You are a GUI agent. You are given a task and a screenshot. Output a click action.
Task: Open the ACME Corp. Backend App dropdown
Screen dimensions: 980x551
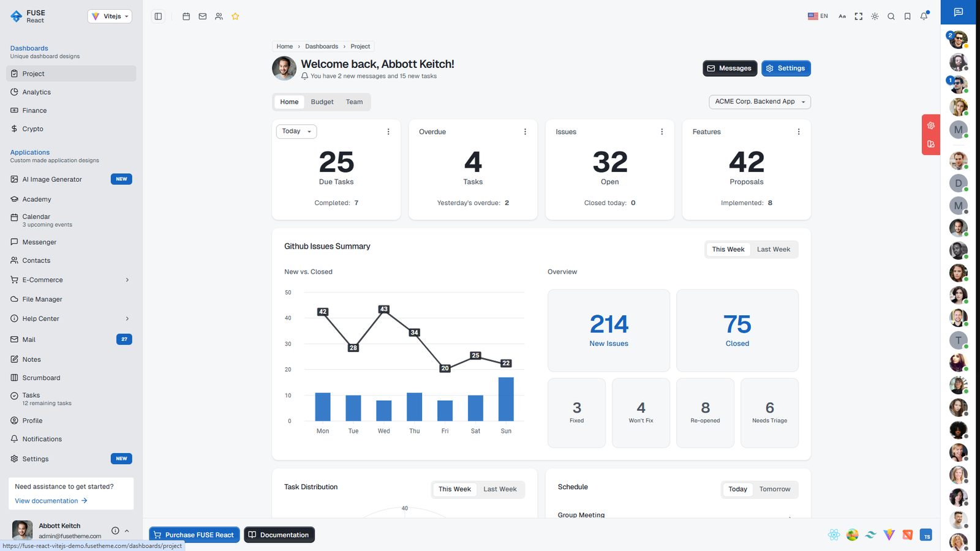coord(759,102)
